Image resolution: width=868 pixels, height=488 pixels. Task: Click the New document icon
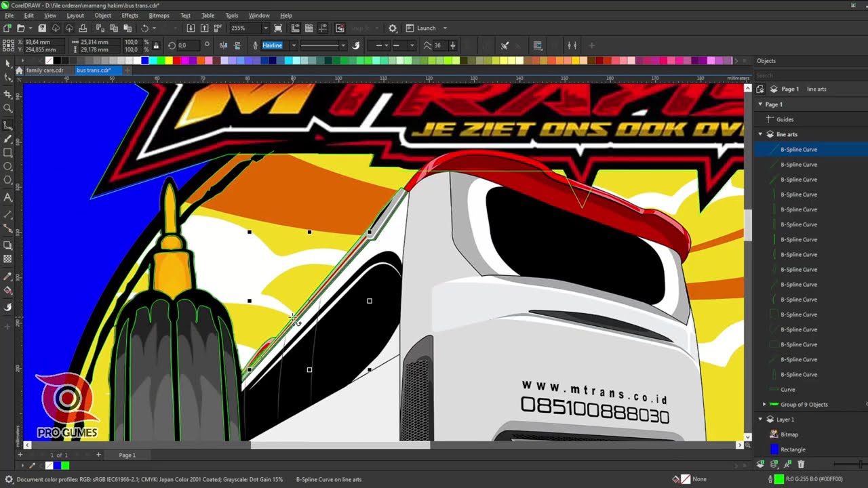click(x=7, y=28)
